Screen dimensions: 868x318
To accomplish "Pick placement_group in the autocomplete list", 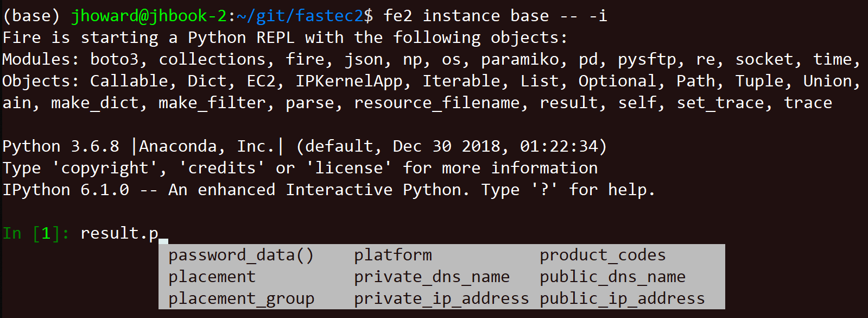I will pos(241,298).
